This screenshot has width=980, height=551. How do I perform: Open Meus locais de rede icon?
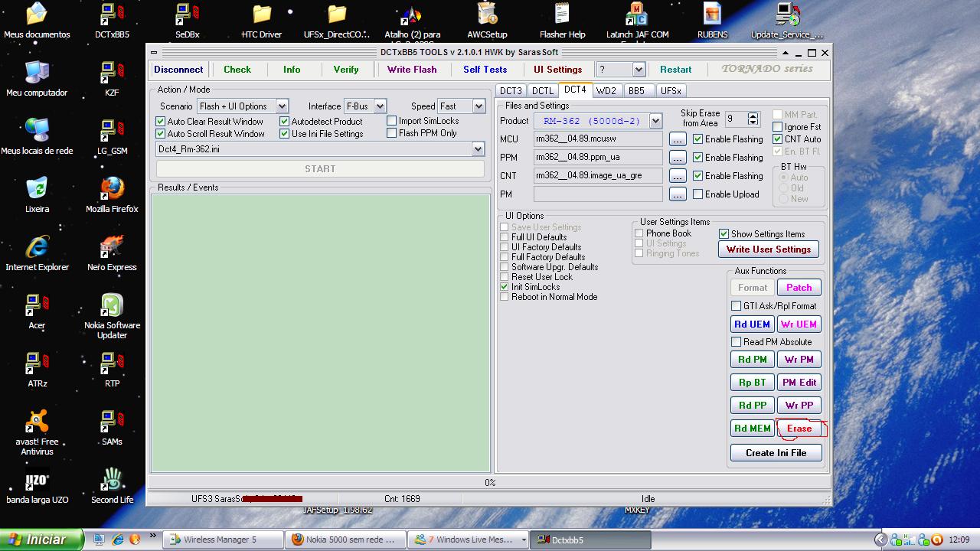point(37,137)
